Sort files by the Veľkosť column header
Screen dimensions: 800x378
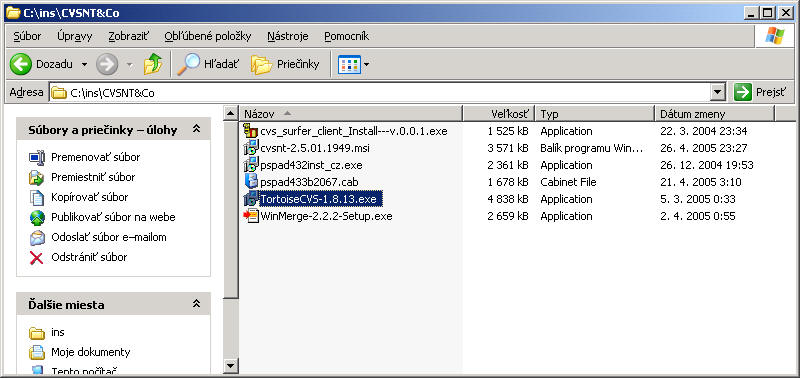pos(498,114)
